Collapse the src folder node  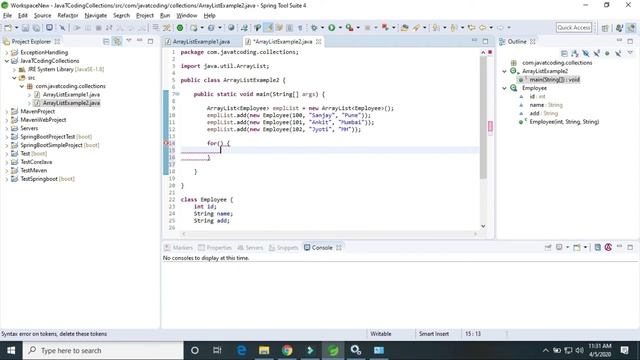[14, 78]
